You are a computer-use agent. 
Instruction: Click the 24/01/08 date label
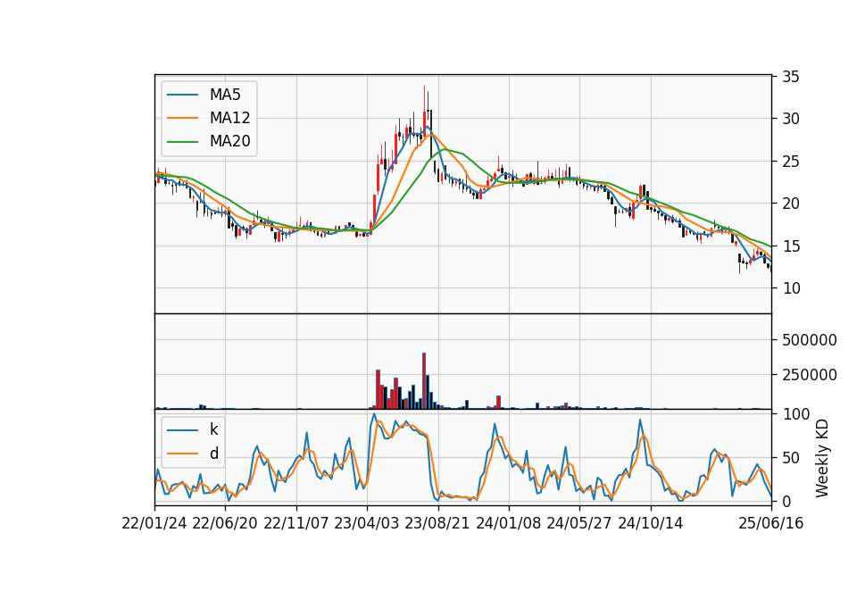tap(508, 524)
